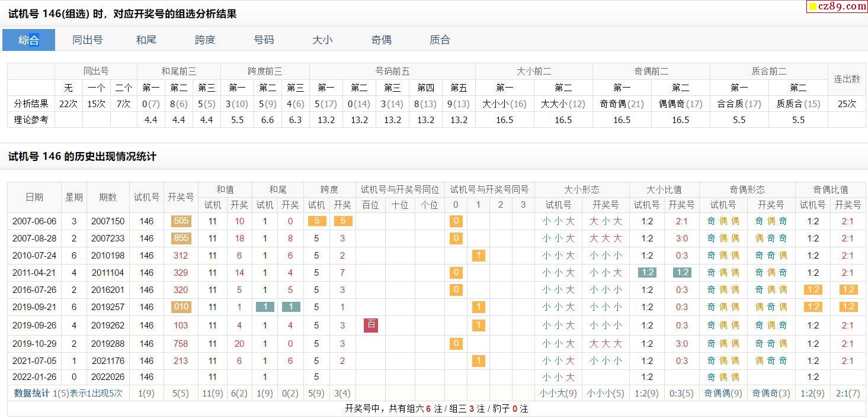
Task: Click the 25次 consecutive count cell
Action: 847,104
